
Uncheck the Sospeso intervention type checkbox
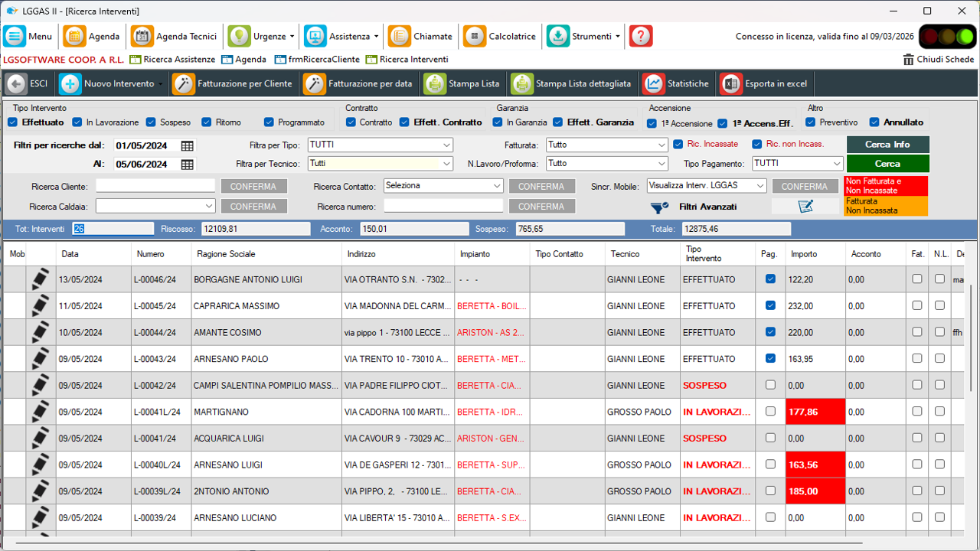pyautogui.click(x=151, y=122)
